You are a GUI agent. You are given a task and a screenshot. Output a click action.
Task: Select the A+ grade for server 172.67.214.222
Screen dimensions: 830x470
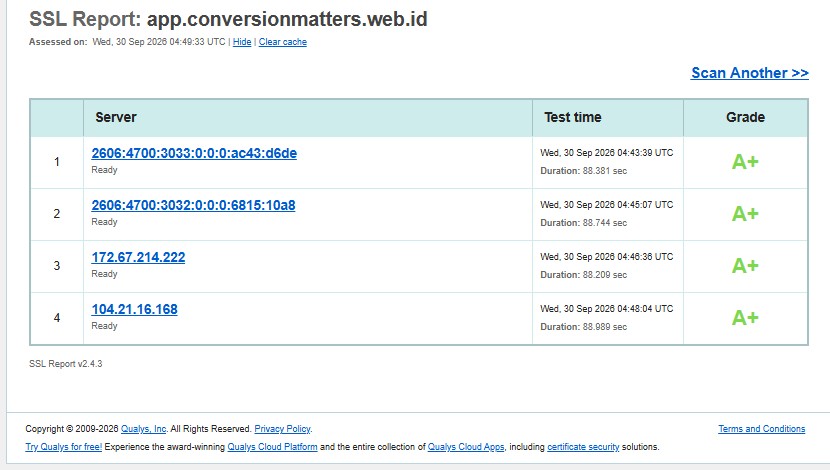pyautogui.click(x=745, y=266)
